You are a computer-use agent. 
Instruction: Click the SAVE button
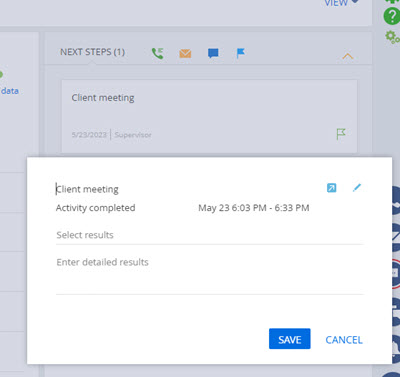coord(290,339)
